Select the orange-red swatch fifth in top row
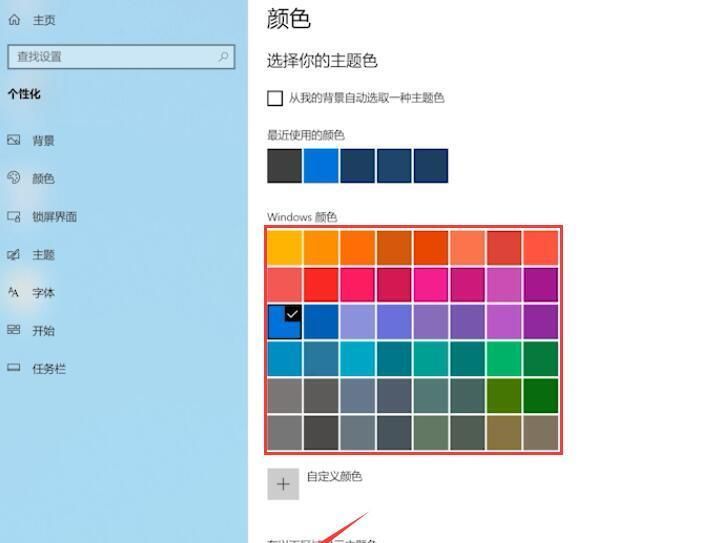 (x=431, y=248)
